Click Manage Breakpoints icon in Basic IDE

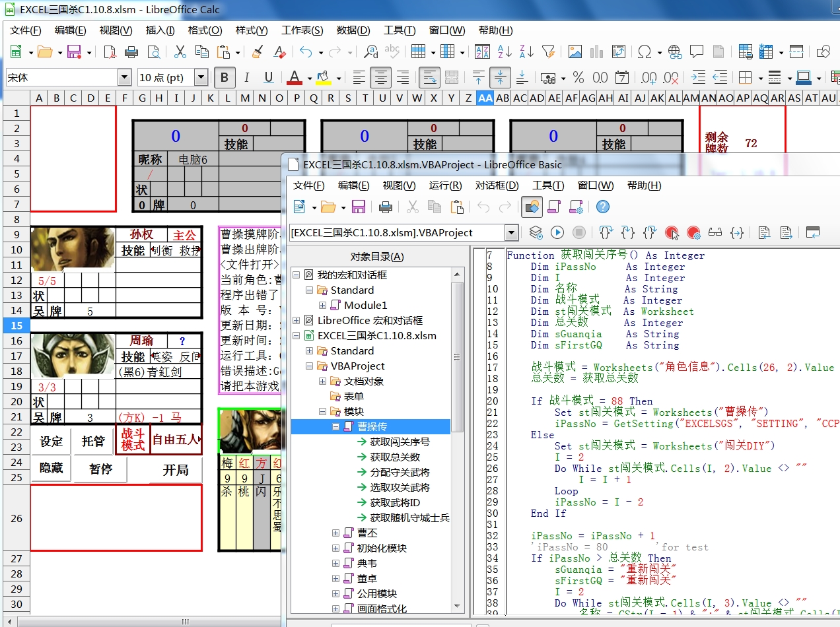tap(693, 232)
